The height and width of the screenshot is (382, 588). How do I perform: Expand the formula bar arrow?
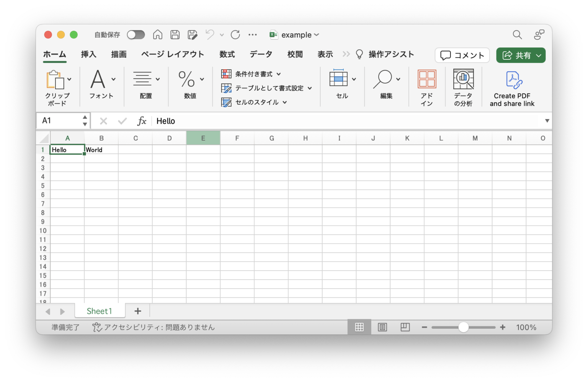pos(547,121)
